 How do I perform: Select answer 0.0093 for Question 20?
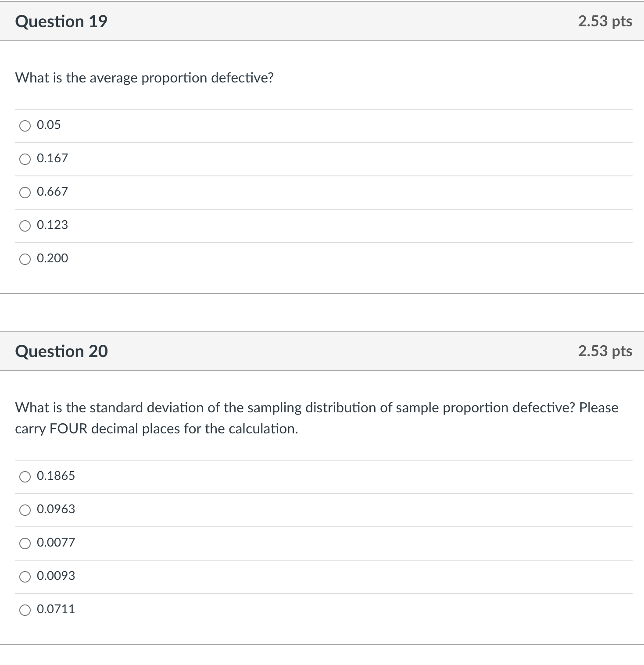(25, 576)
